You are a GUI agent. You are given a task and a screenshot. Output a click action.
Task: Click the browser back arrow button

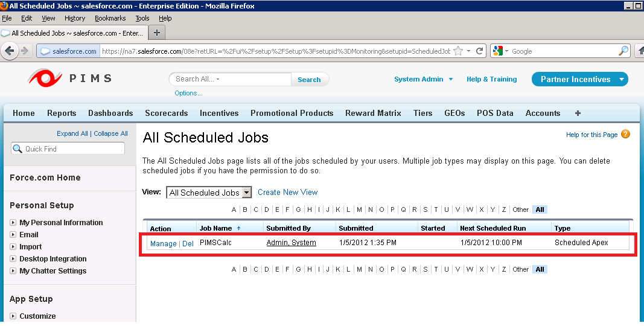pyautogui.click(x=10, y=51)
